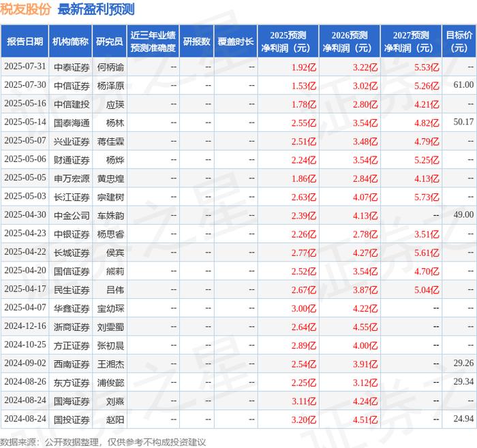Select analyst name 车姝韵

point(110,216)
